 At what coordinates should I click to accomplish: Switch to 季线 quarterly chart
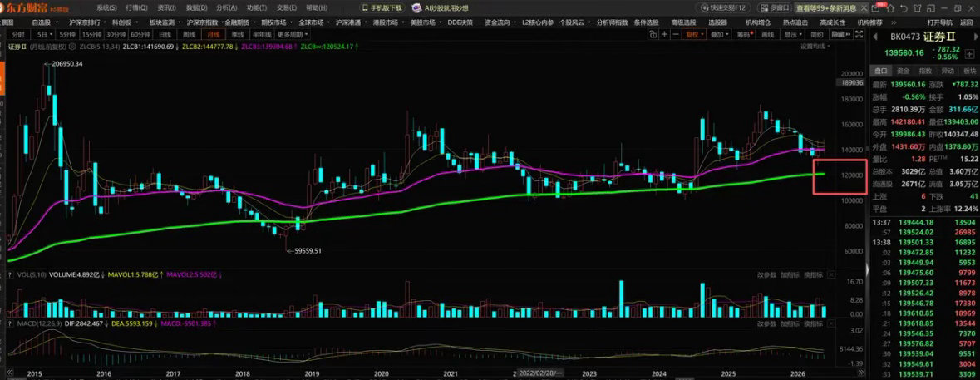click(238, 35)
